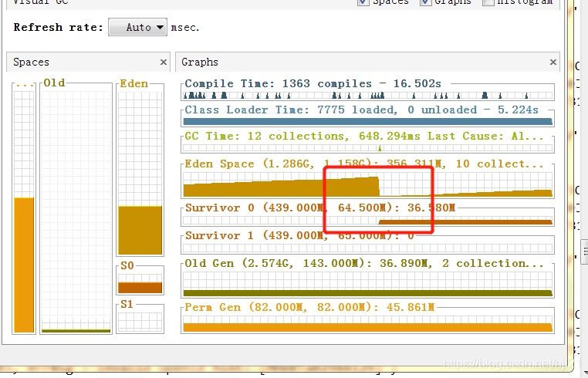Click the 'Survivor 1 (439.000M' label
The image size is (588, 378).
click(255, 235)
